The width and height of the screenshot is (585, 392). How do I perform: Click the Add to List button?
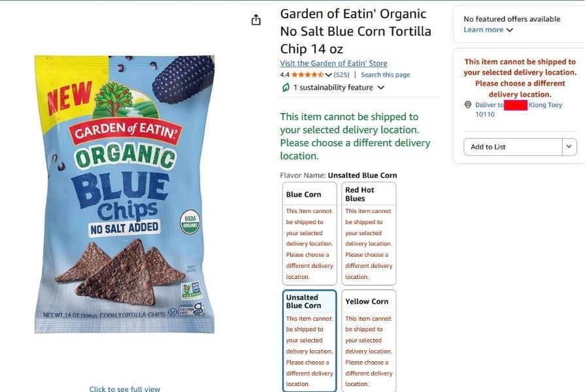513,146
